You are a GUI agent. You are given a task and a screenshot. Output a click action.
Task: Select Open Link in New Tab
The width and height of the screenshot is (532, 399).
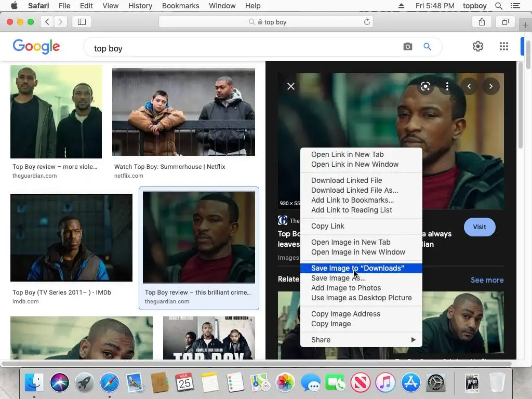362,154
